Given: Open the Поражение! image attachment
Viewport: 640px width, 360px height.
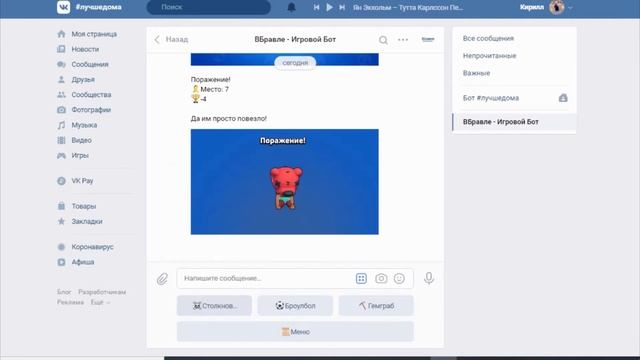Looking at the screenshot, I should click(x=284, y=182).
